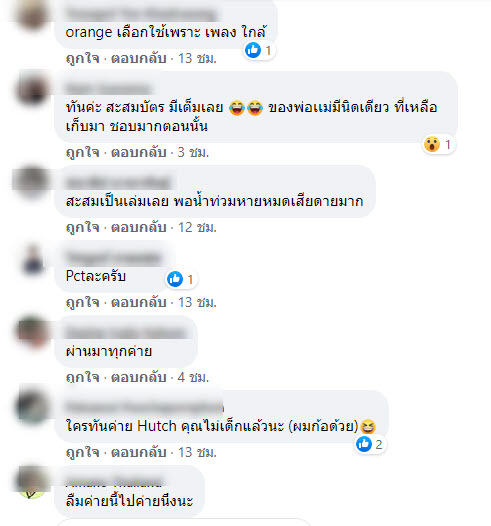
Task: Like the flood comment posted 12 ชม. ago
Action: tap(83, 227)
